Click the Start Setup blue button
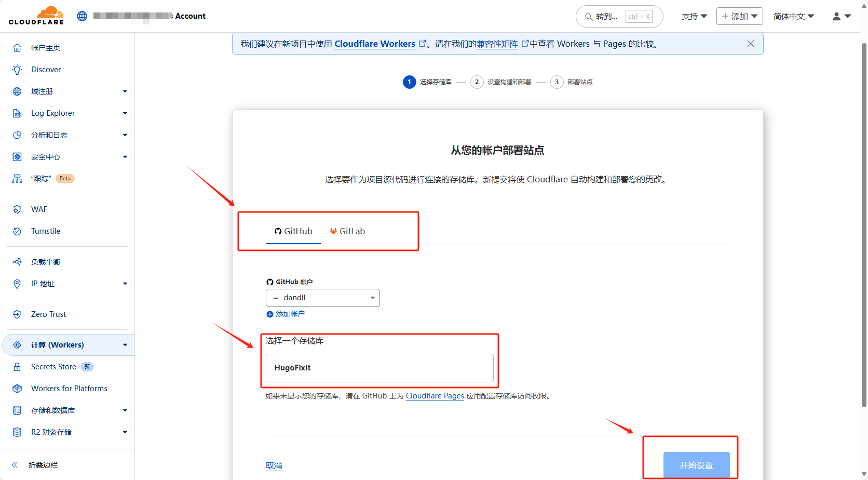Viewport: 868px width, 480px height. click(696, 465)
